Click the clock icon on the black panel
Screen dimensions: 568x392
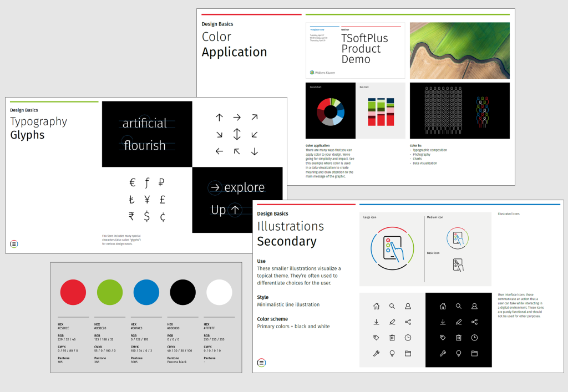(474, 338)
